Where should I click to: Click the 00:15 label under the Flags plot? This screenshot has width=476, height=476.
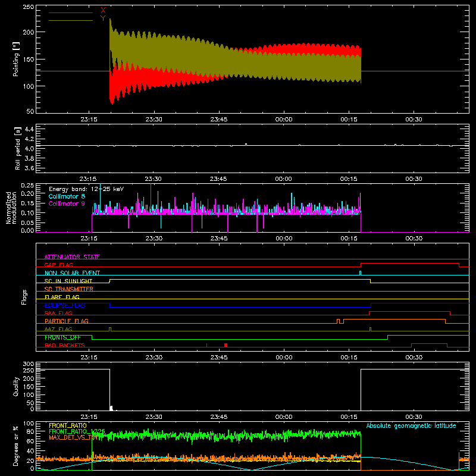click(349, 358)
